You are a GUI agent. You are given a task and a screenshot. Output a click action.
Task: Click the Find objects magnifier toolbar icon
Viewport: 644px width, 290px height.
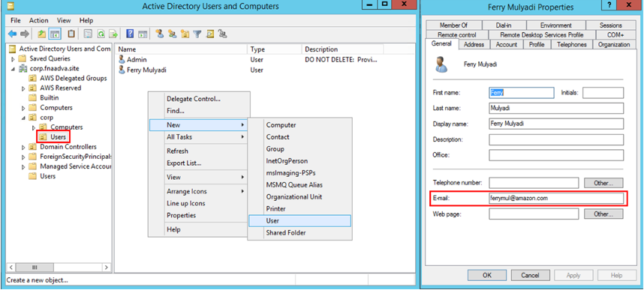coord(210,34)
